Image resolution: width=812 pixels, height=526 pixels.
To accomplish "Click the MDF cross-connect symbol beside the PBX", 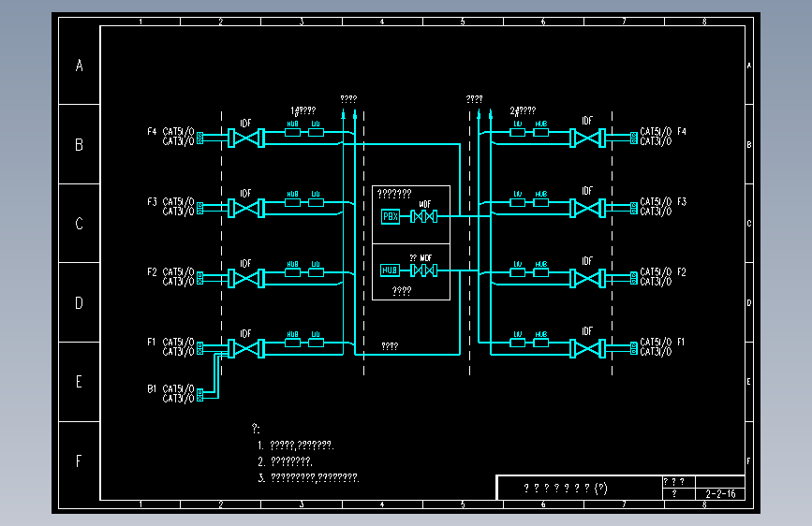I will tap(423, 216).
